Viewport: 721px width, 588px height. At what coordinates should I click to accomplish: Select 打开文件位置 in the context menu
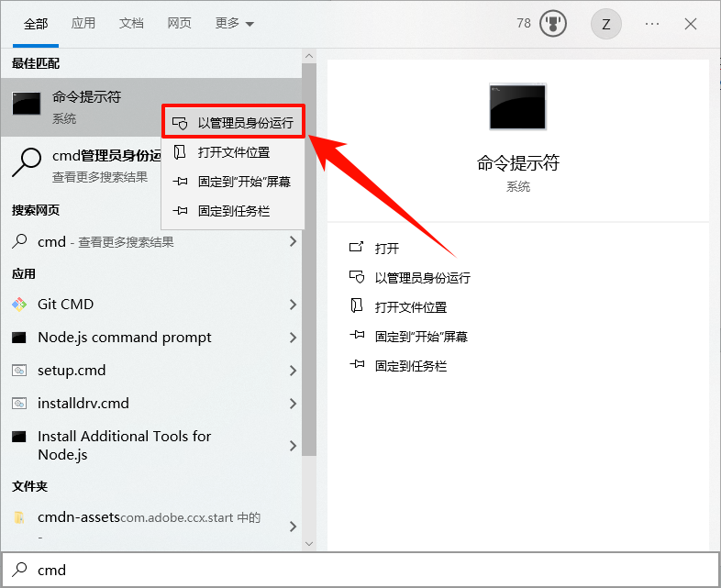[233, 152]
